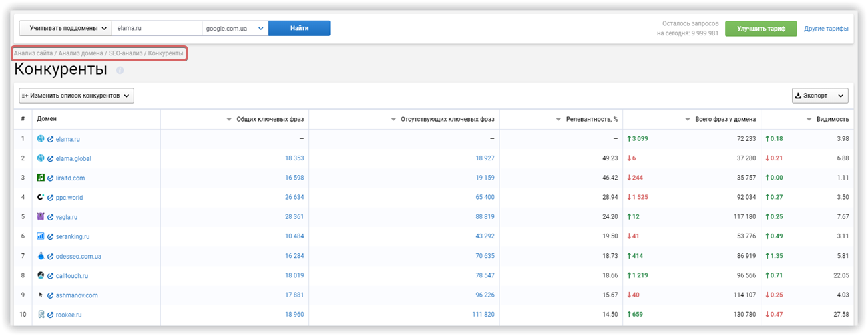This screenshot has width=868, height=336.
Task: Click the favicon of calltouch.ru row
Action: pyautogui.click(x=41, y=275)
